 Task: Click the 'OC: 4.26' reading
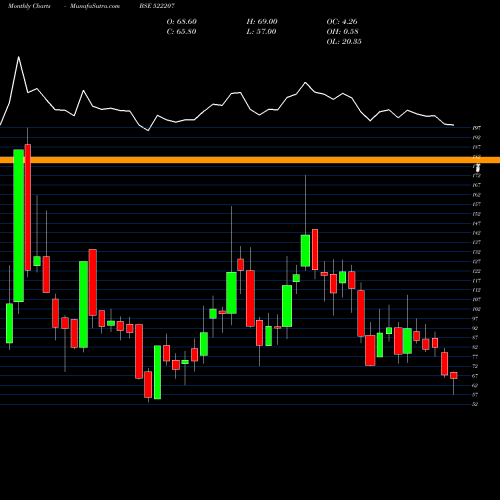pyautogui.click(x=342, y=22)
